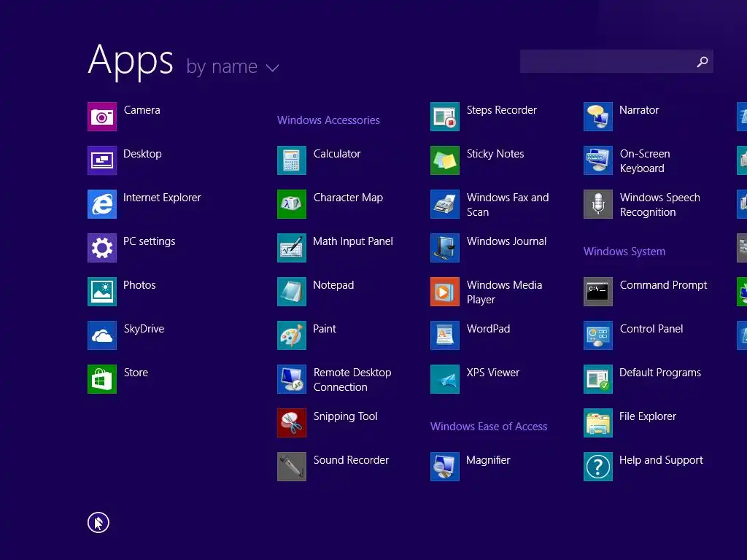Click the 'Narrator' label

pyautogui.click(x=639, y=110)
